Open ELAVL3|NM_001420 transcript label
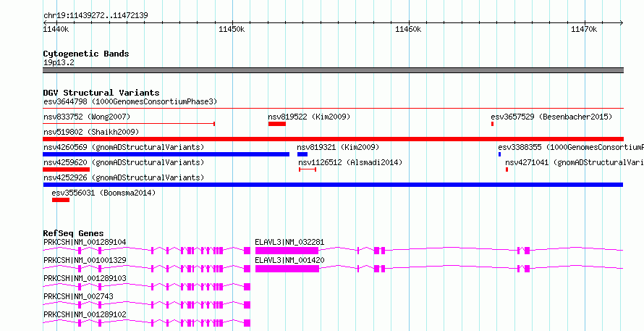644x331 pixels. (x=289, y=260)
